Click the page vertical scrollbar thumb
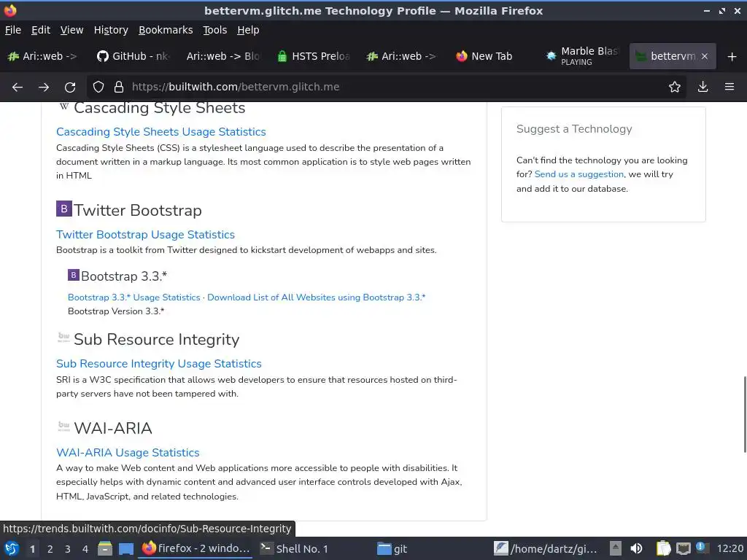Image resolution: width=747 pixels, height=560 pixels. coord(745,414)
